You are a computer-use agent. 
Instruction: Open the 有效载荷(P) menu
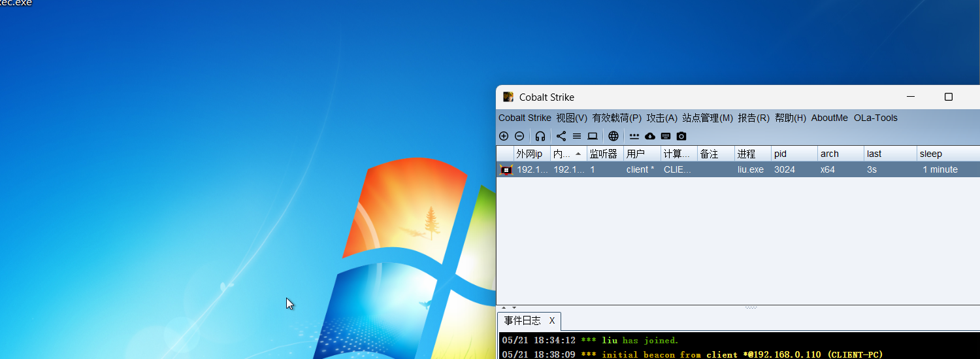click(617, 118)
